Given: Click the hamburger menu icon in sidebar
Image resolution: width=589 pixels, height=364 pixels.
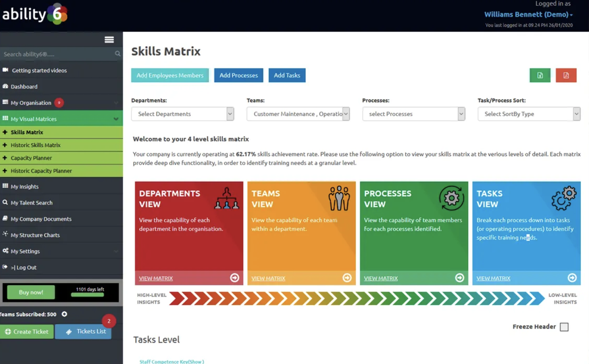Looking at the screenshot, I should click(x=109, y=40).
